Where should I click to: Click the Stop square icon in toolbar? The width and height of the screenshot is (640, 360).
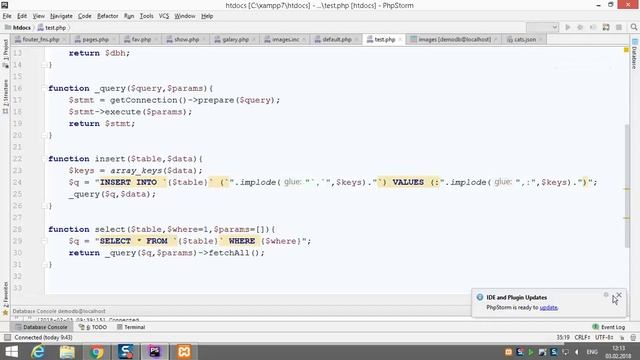619,27
